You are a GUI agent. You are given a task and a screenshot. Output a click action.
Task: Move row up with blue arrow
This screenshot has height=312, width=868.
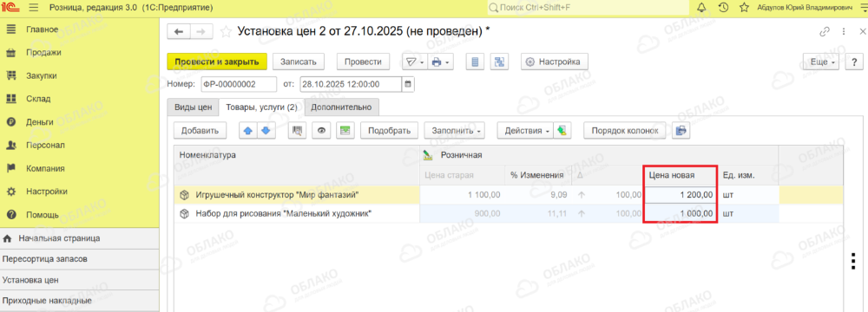click(x=248, y=131)
